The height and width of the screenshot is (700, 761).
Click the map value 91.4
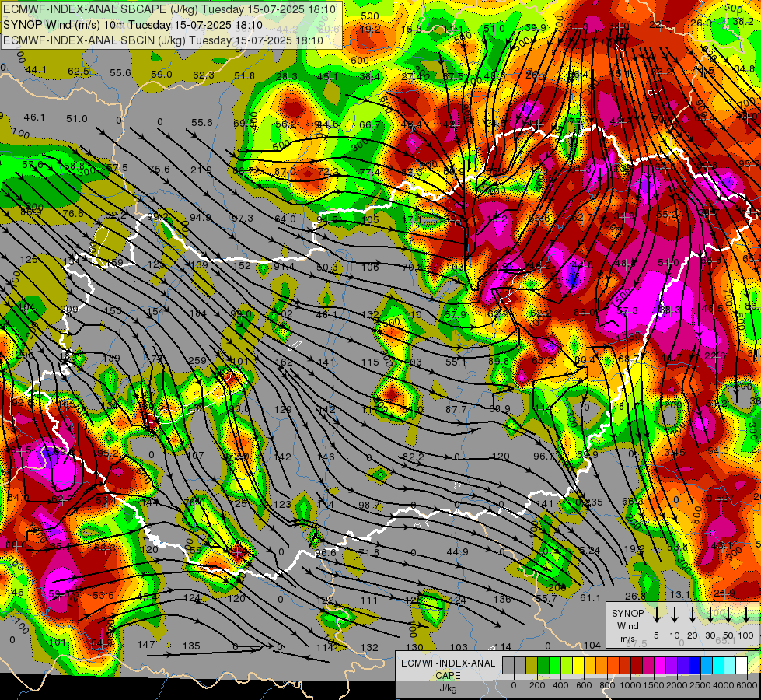[284, 266]
